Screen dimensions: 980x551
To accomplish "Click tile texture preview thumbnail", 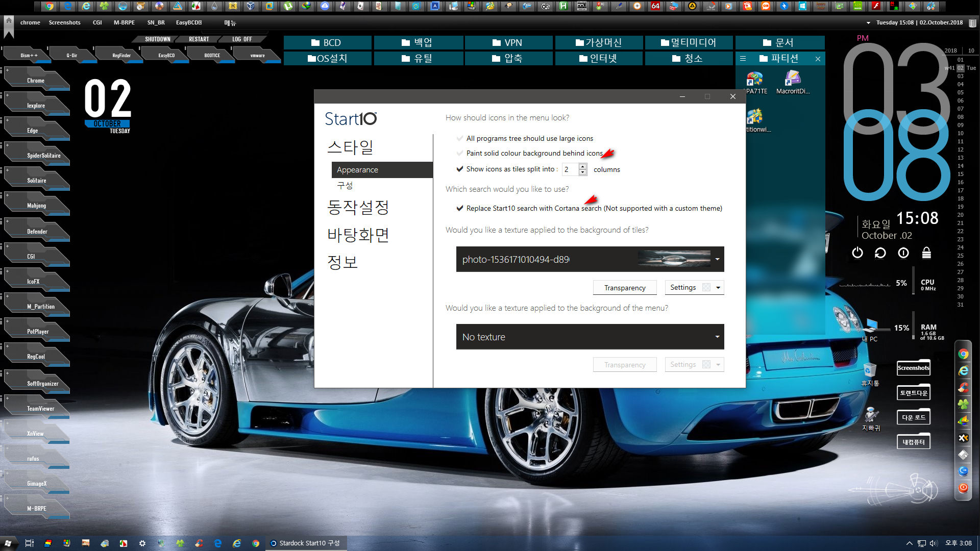I will tap(674, 259).
